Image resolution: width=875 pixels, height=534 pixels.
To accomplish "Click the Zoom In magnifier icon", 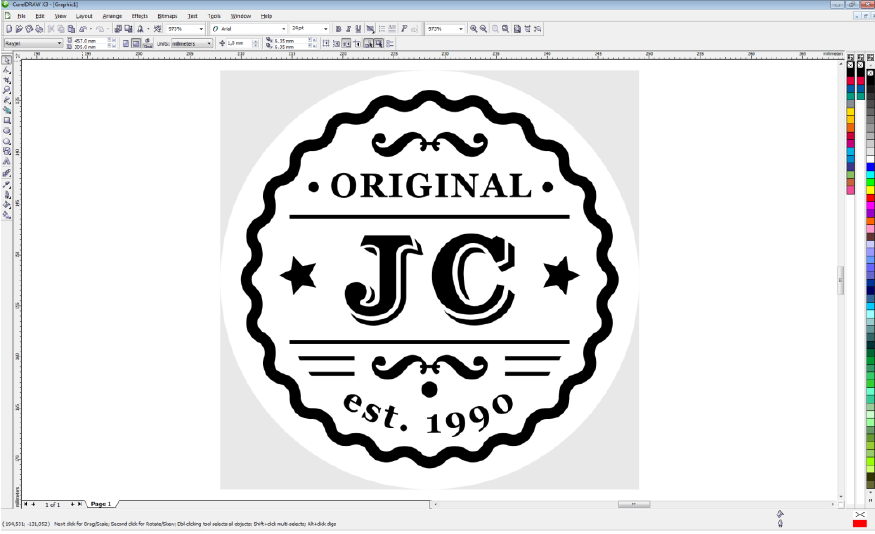I will coord(473,29).
